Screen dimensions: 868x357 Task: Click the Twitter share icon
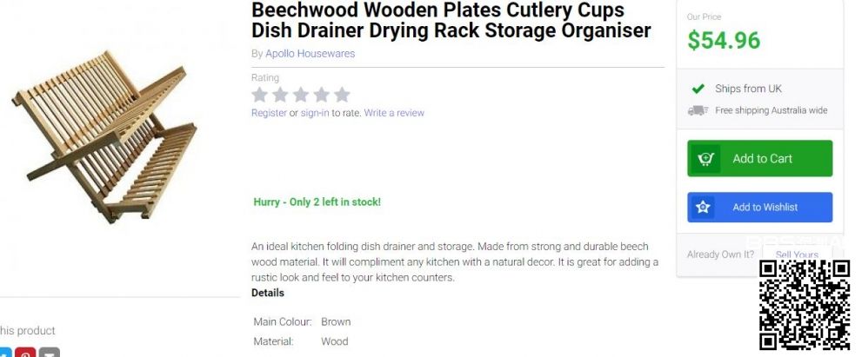(4, 353)
